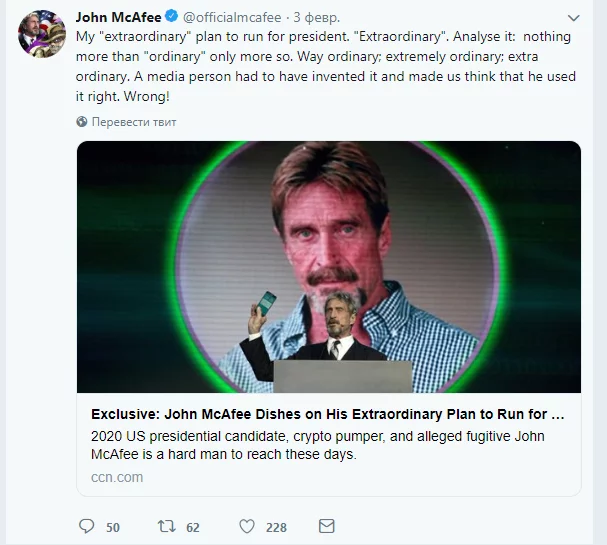Image resolution: width=607 pixels, height=545 pixels.
Task: Click the retweet count 62
Action: pos(193,527)
